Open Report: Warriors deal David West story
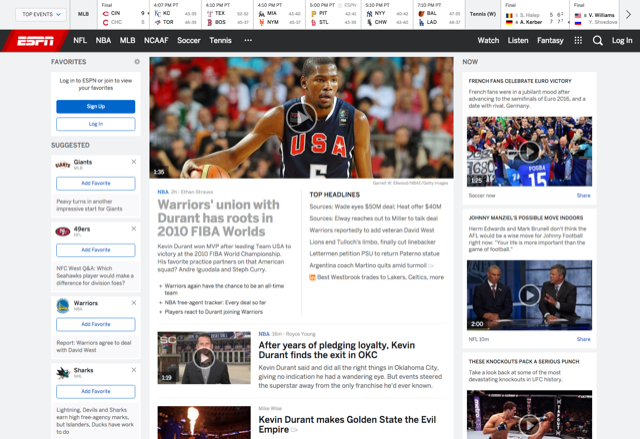The image size is (640, 439). 94,346
